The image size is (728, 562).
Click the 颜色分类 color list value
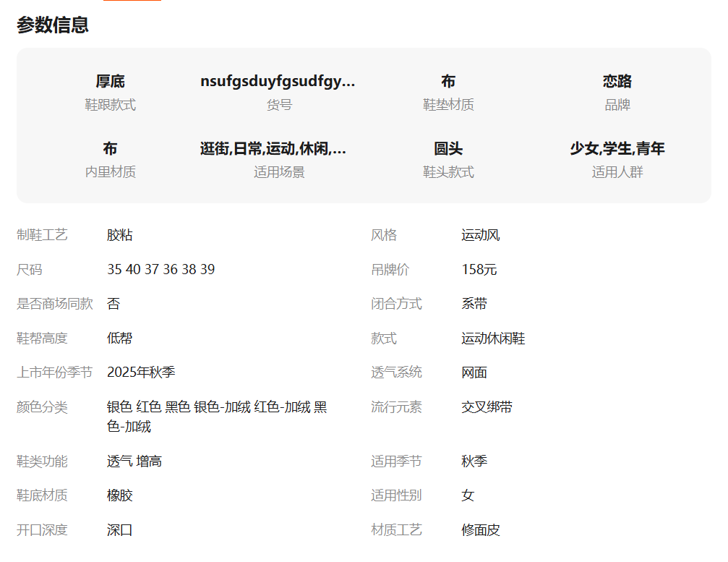216,417
